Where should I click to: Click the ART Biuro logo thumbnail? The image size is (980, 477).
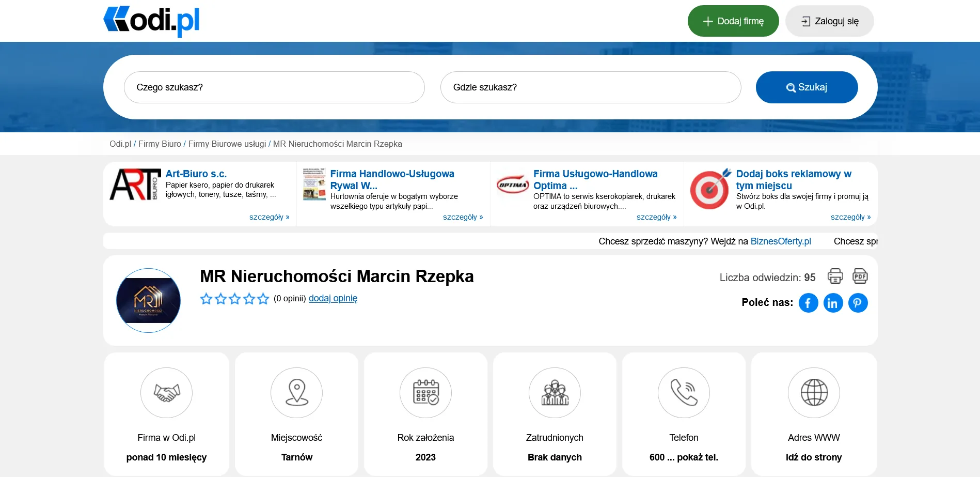(135, 184)
